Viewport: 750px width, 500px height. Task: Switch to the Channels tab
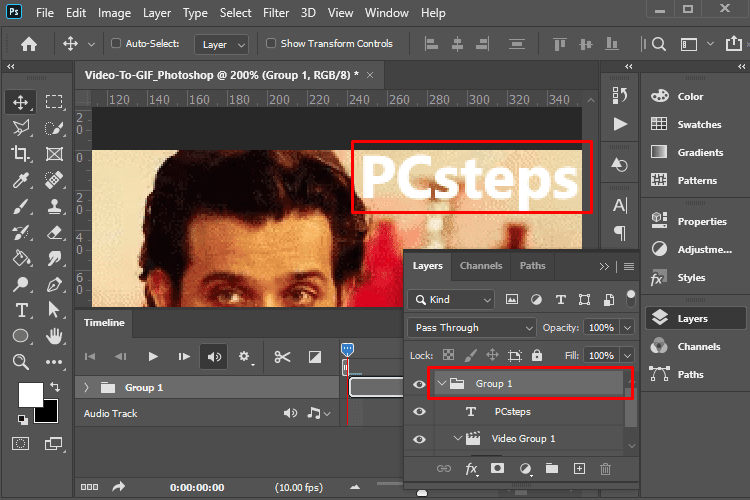click(481, 266)
